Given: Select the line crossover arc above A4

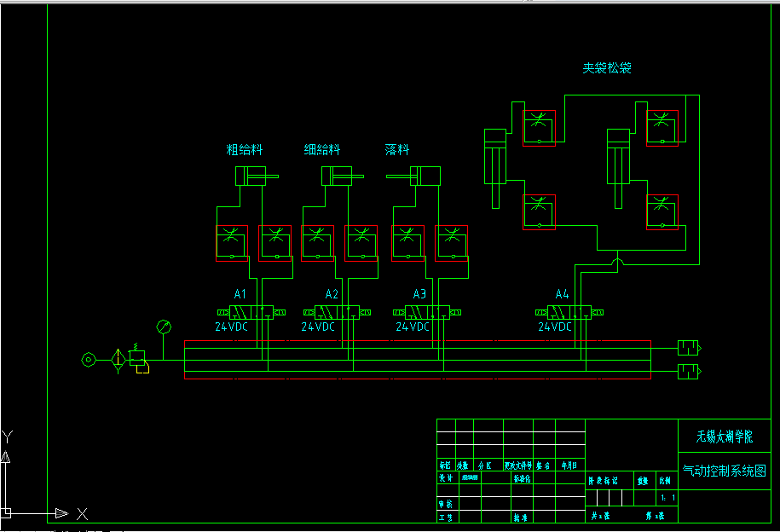Looking at the screenshot, I should (x=617, y=262).
